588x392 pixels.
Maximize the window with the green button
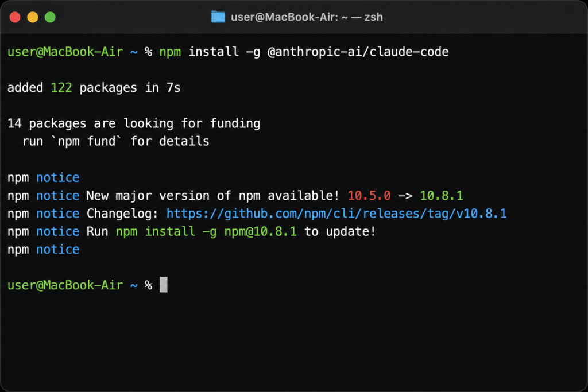51,17
